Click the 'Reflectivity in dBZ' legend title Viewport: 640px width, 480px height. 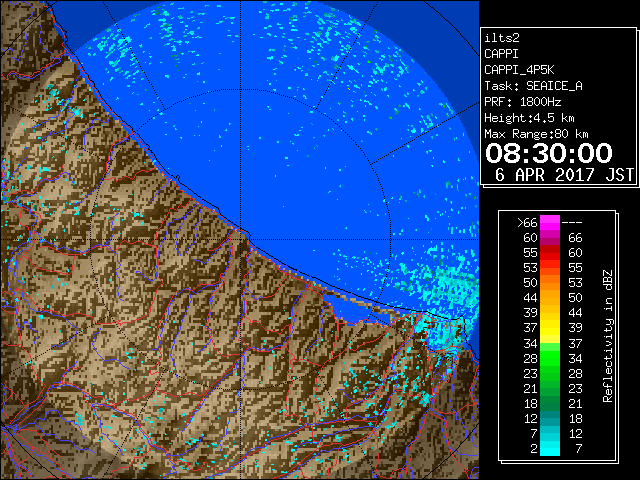608,336
